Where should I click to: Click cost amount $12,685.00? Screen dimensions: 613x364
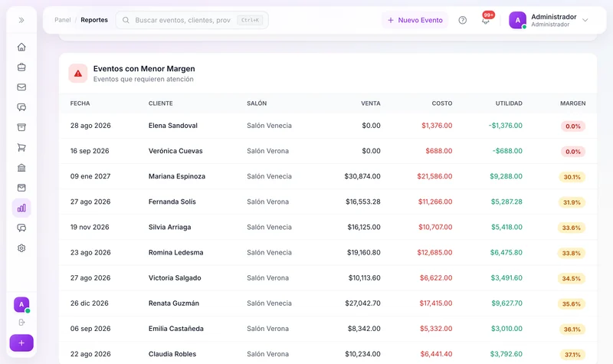point(434,253)
